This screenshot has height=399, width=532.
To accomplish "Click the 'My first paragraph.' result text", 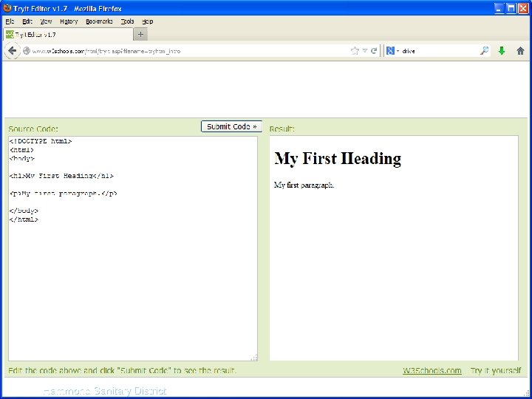I will click(x=304, y=185).
